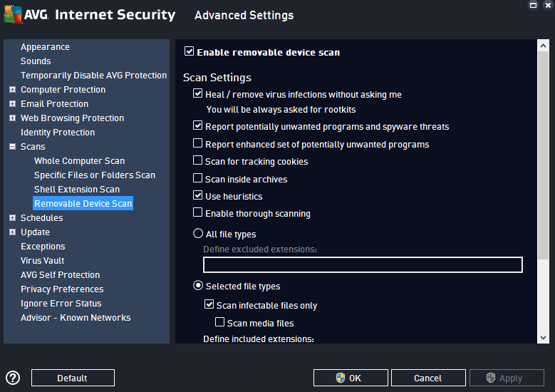Toggle Heal / remove virus infections checkbox

click(197, 93)
